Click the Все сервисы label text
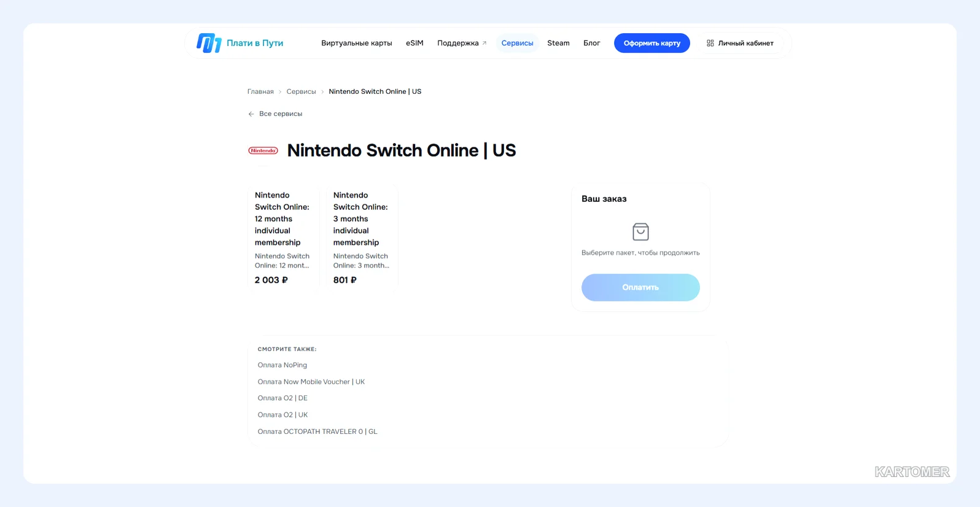 point(281,114)
